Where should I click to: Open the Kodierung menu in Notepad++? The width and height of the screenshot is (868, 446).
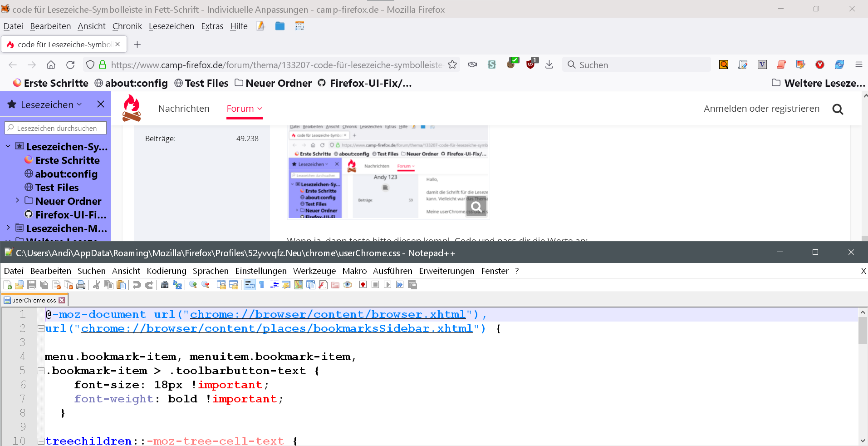[x=167, y=271]
